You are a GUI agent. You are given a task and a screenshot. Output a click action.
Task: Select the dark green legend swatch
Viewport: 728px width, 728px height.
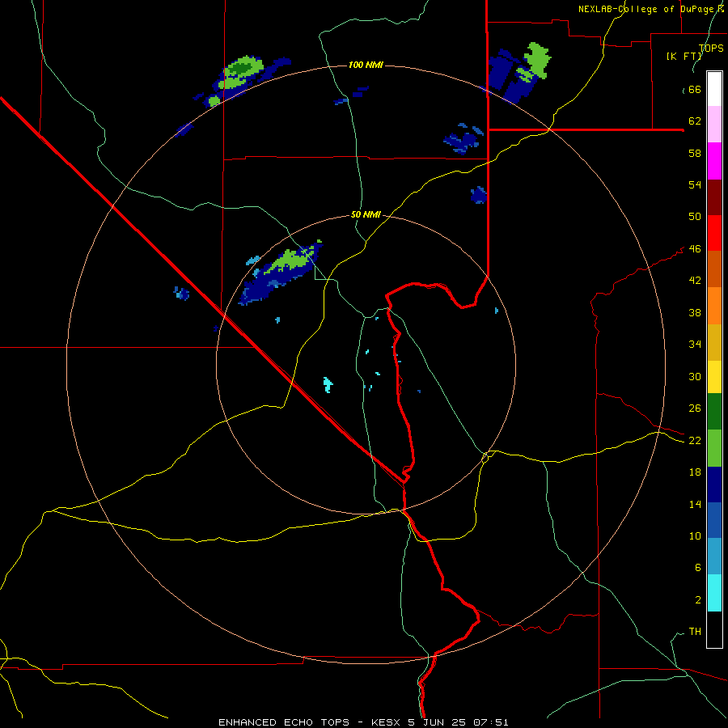coord(714,412)
